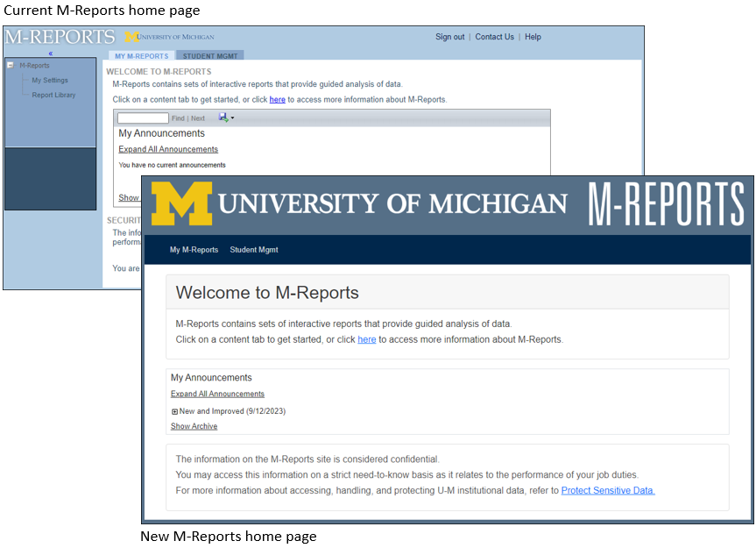The width and height of the screenshot is (756, 548).
Task: Select My M-Reports in the new nav bar
Action: coord(194,249)
